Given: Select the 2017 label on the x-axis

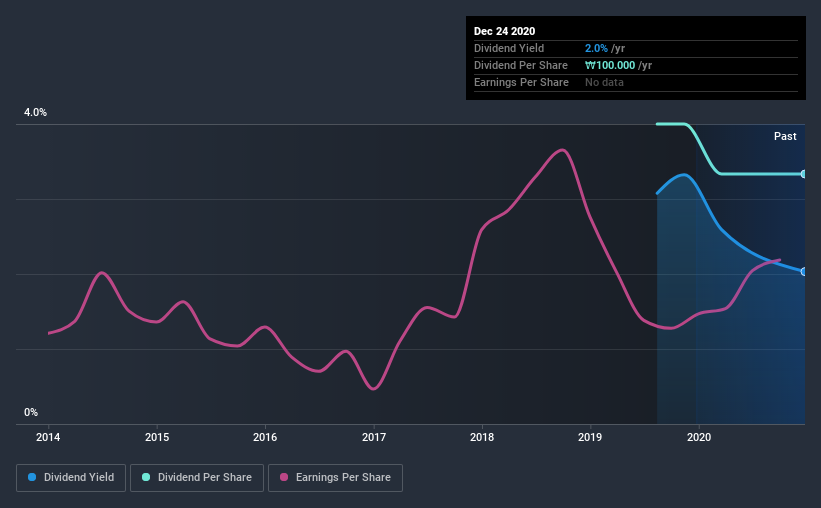Looking at the screenshot, I should pyautogui.click(x=374, y=437).
